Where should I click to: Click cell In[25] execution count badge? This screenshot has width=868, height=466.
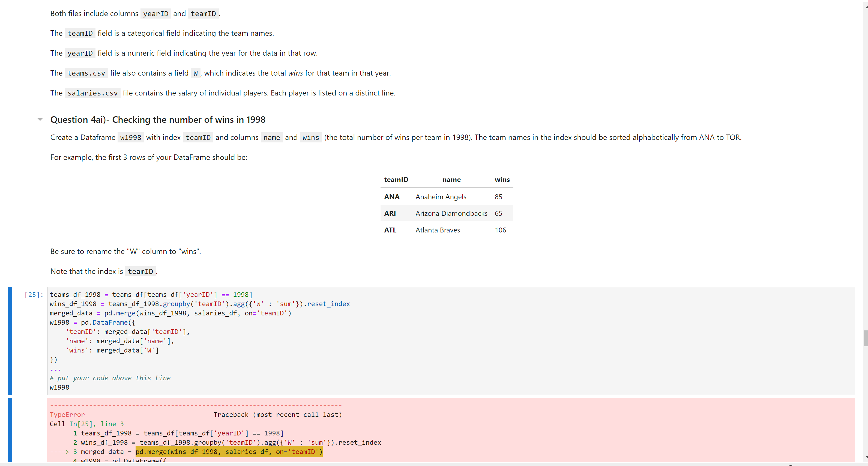coord(33,294)
